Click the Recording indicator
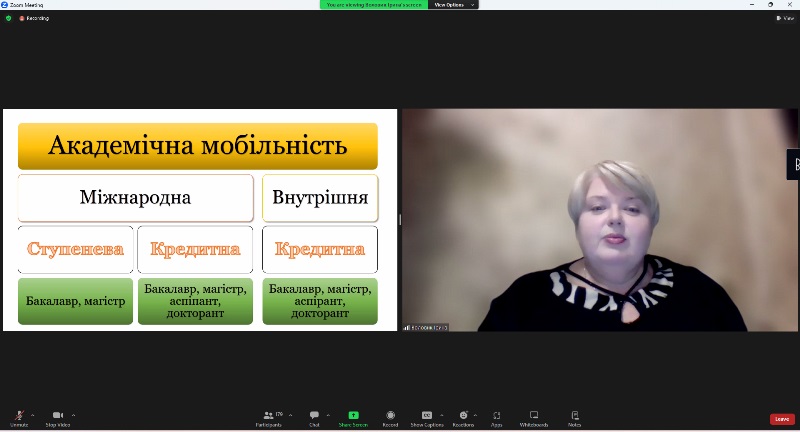Image resolution: width=800 pixels, height=432 pixels. click(34, 18)
